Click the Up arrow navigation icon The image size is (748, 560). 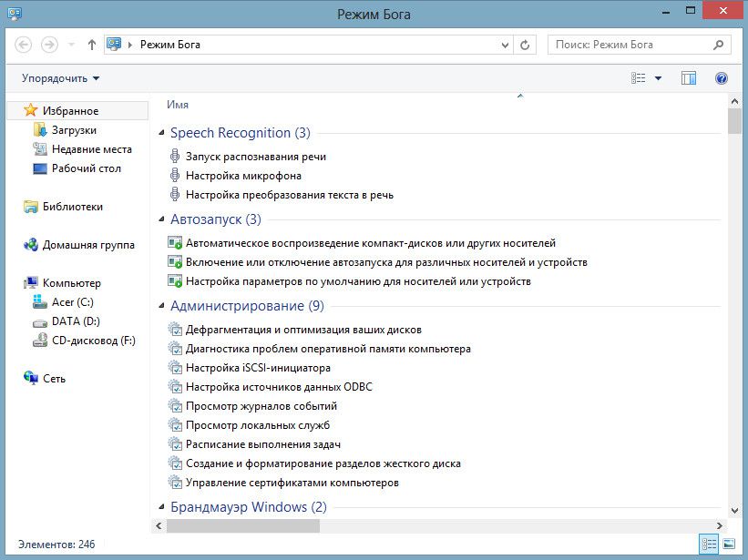[x=91, y=44]
